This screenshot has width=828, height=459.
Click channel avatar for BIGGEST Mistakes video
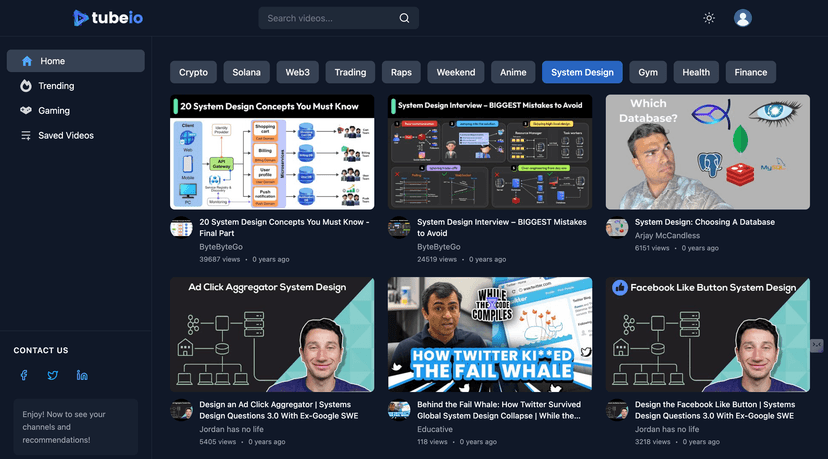399,228
